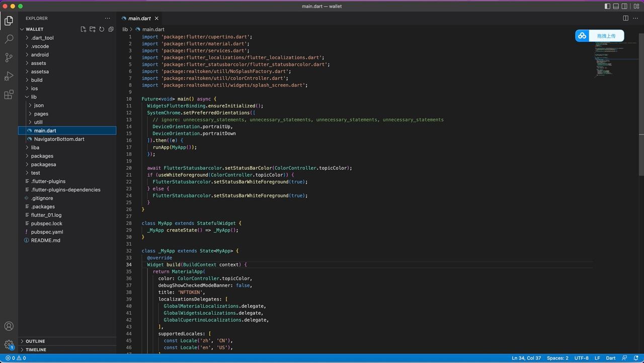Refresh the Explorer file tree
The width and height of the screenshot is (644, 363).
pyautogui.click(x=102, y=29)
